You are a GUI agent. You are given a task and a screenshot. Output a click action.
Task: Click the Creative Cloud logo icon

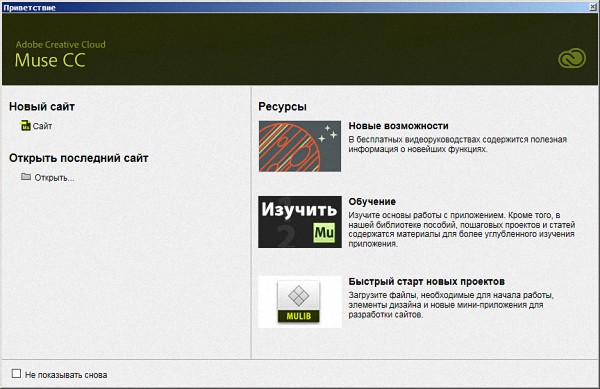pos(572,59)
